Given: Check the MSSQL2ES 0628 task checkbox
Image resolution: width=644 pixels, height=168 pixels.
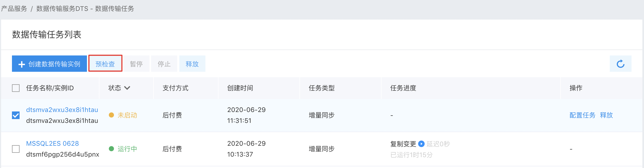Looking at the screenshot, I should (x=16, y=149).
